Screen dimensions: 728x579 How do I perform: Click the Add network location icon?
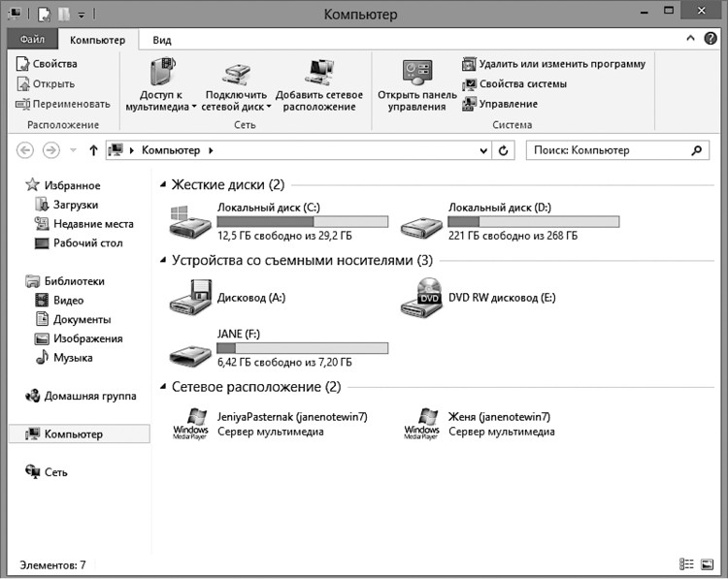[318, 71]
